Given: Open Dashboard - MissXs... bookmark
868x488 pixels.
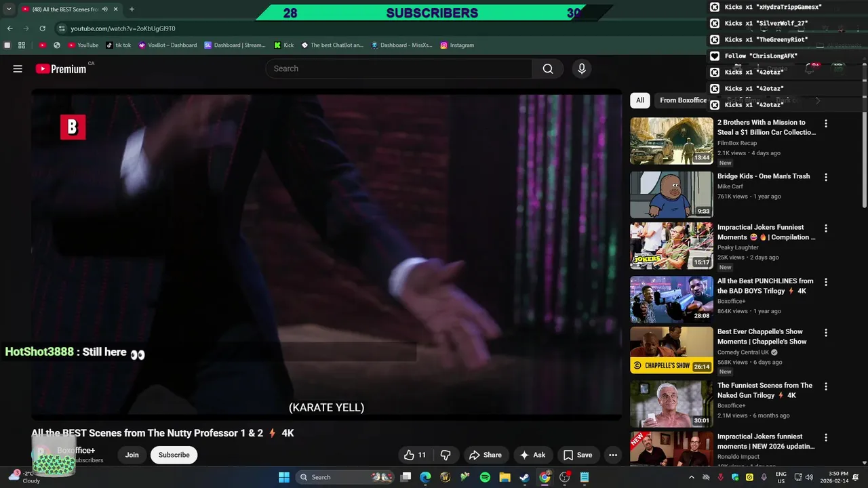Looking at the screenshot, I should click(x=401, y=45).
